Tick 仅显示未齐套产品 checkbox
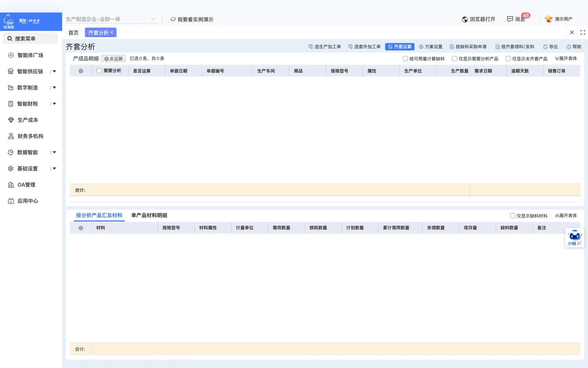The image size is (588, 368). (x=508, y=59)
